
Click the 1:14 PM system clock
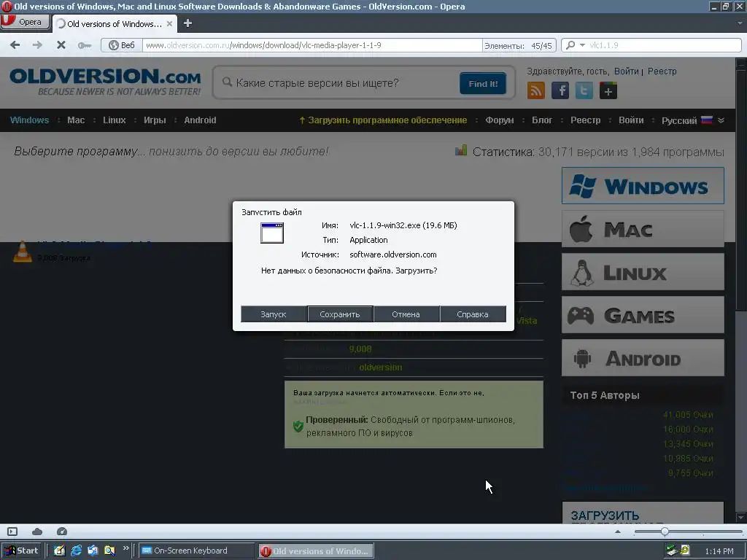719,551
